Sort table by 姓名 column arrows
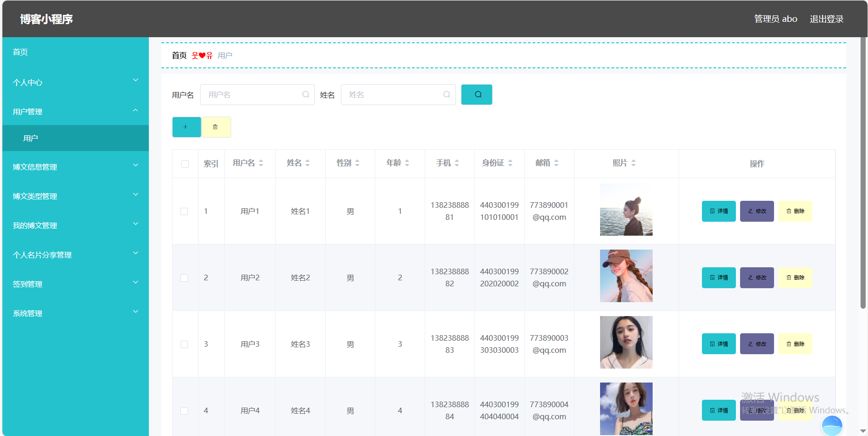The width and height of the screenshot is (868, 436). (x=307, y=163)
